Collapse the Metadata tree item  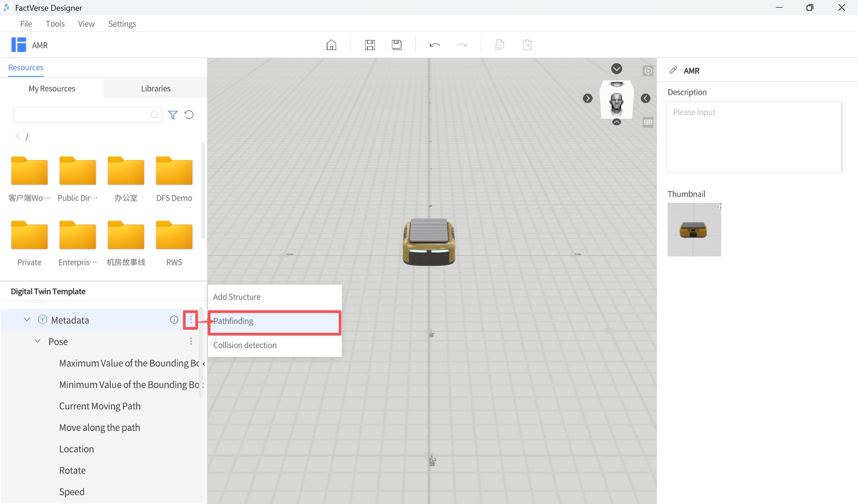point(26,319)
